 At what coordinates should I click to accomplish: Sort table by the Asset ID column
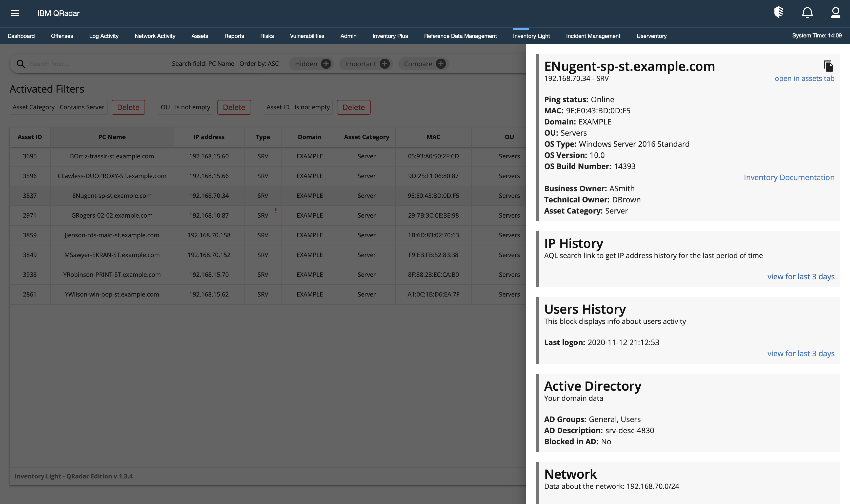click(x=29, y=137)
